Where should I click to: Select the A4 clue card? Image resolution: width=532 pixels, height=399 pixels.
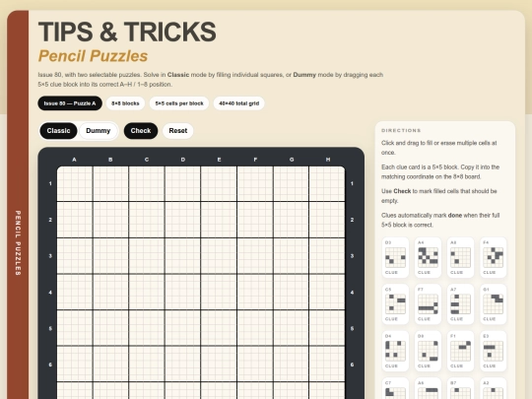[x=428, y=257]
